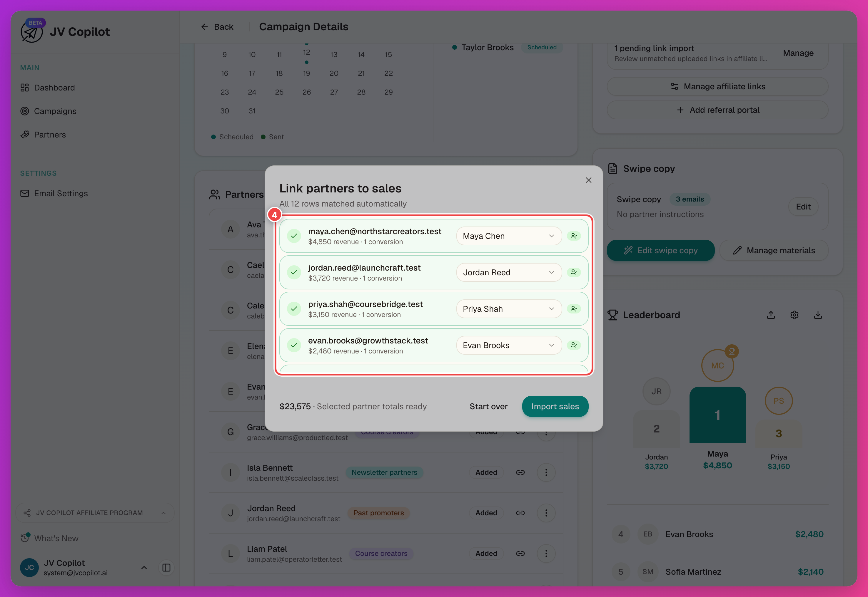The height and width of the screenshot is (597, 868).
Task: Toggle the checkmark for priya.shah@coursebridge.test
Action: click(x=294, y=309)
